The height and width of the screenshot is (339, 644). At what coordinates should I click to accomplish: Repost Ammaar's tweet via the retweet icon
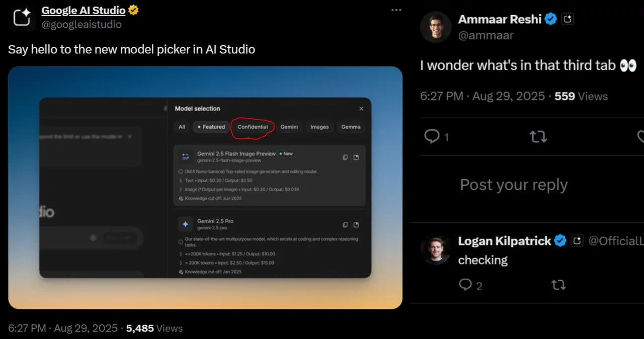pyautogui.click(x=538, y=136)
